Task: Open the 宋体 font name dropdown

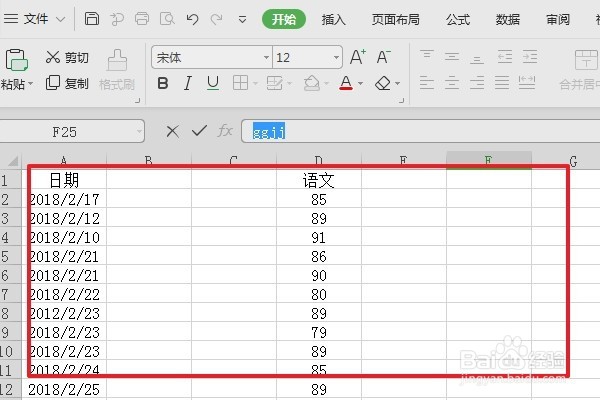Action: click(266, 58)
